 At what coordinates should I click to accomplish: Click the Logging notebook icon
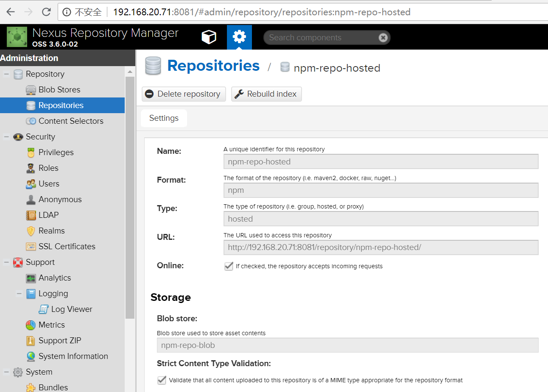pos(31,294)
